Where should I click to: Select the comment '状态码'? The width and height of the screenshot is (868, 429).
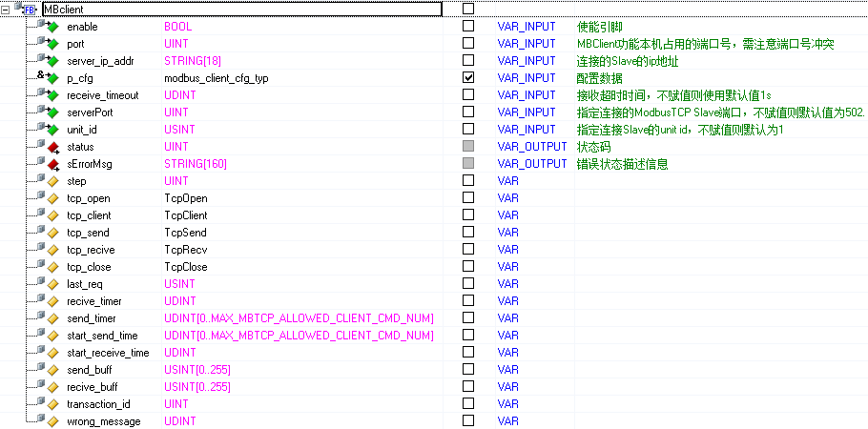point(594,147)
